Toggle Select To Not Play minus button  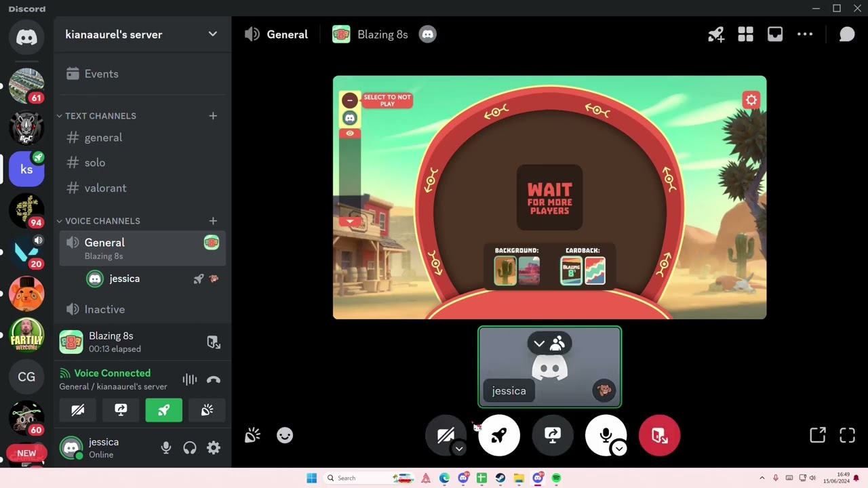350,100
